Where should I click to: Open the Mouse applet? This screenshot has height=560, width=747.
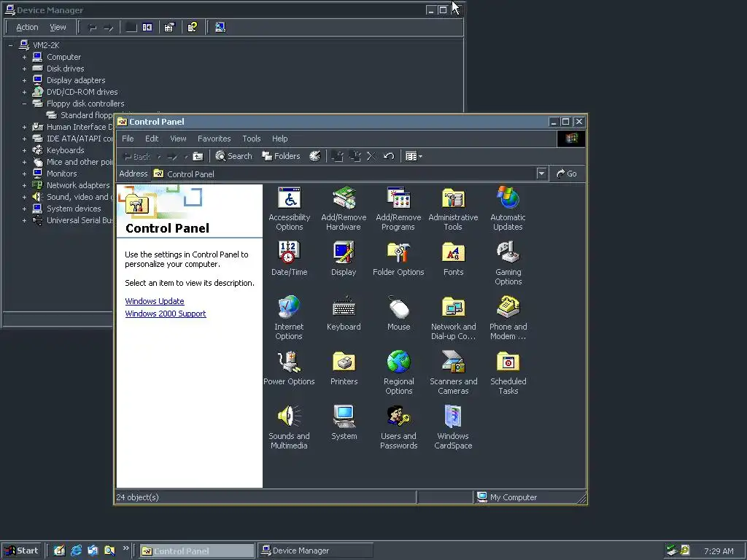399,314
